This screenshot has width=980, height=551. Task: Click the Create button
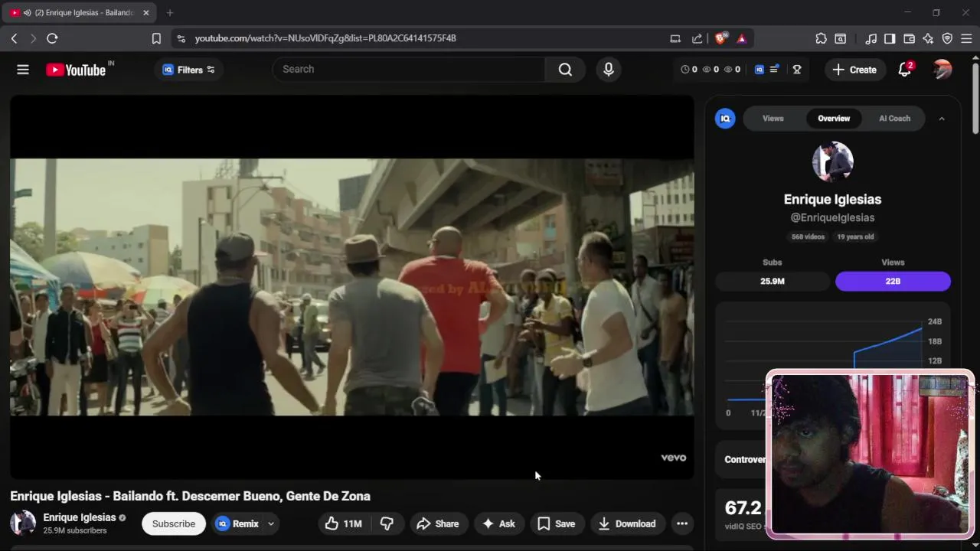(x=854, y=70)
